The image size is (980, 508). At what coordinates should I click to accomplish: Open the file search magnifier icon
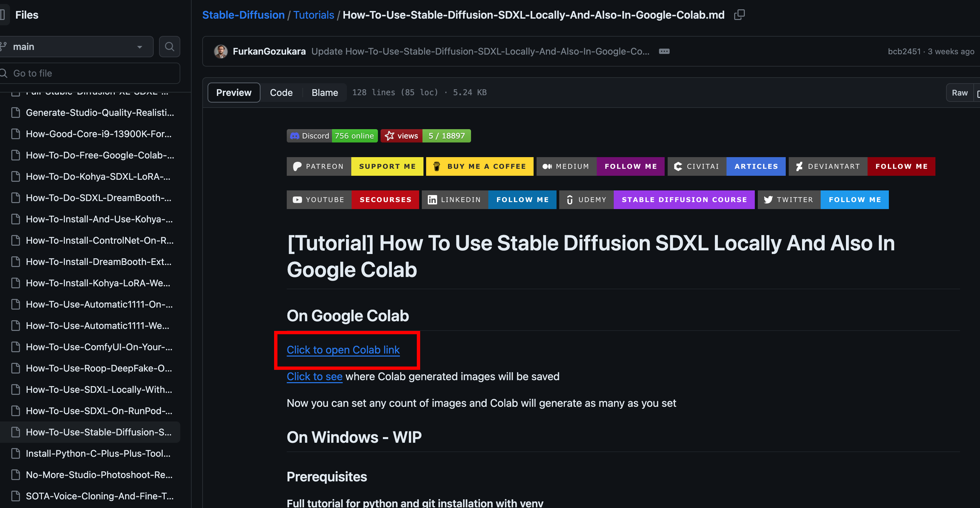point(169,47)
